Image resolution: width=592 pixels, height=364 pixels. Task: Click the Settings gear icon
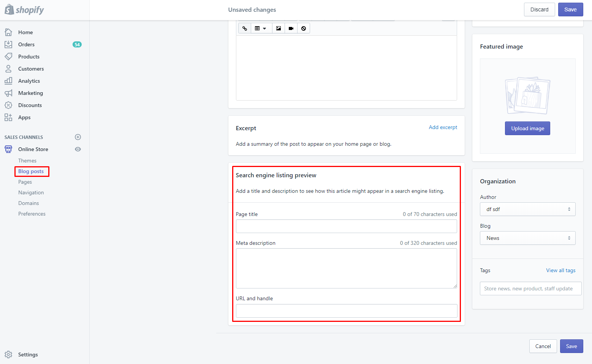[x=8, y=355]
